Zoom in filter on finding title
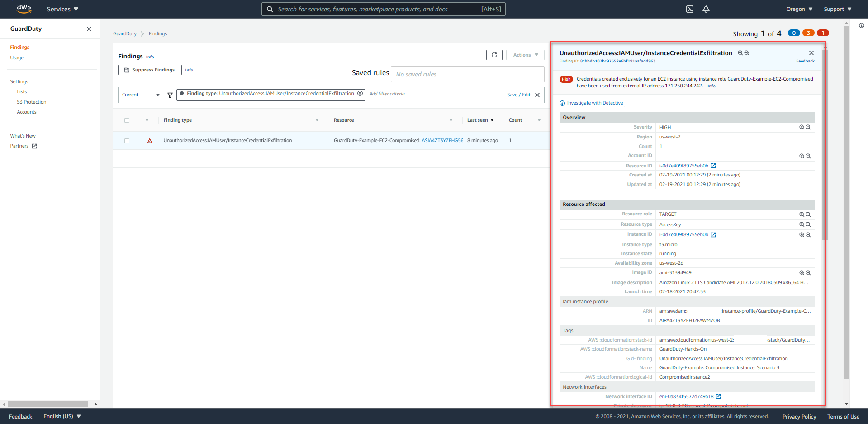 click(740, 53)
